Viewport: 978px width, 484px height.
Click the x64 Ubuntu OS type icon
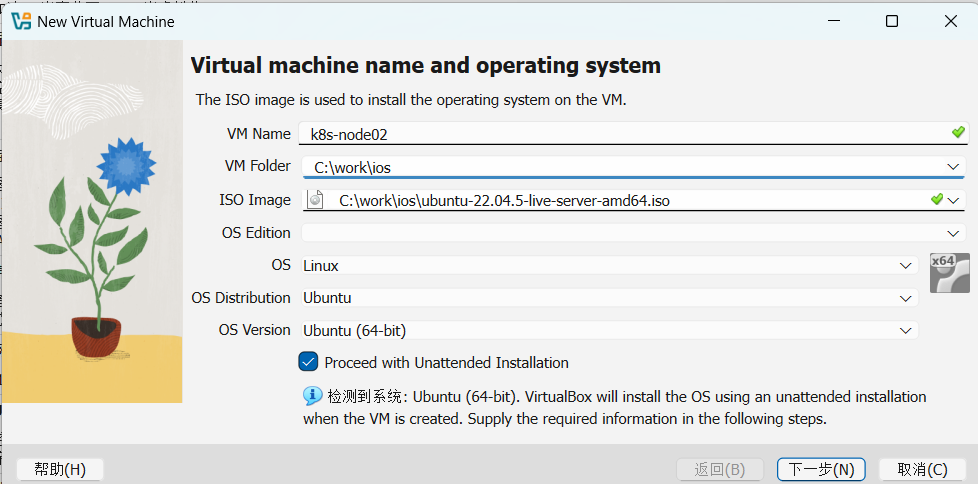[x=949, y=273]
